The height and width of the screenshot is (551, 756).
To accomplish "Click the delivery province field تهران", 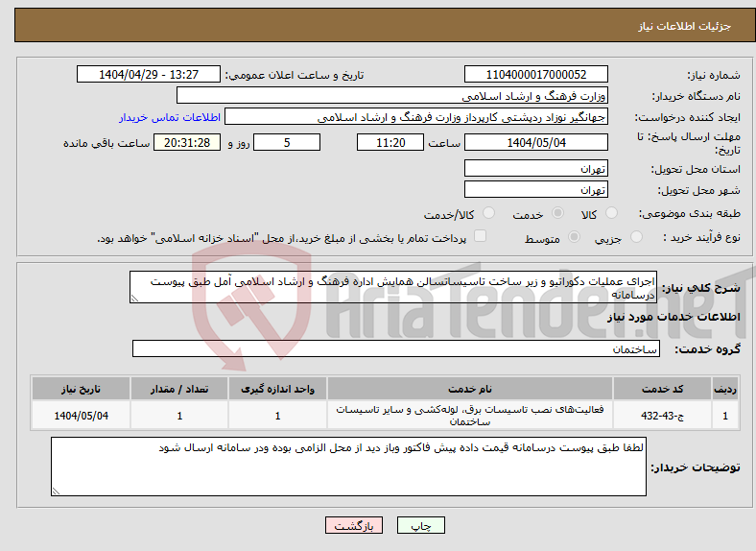I will [536, 168].
